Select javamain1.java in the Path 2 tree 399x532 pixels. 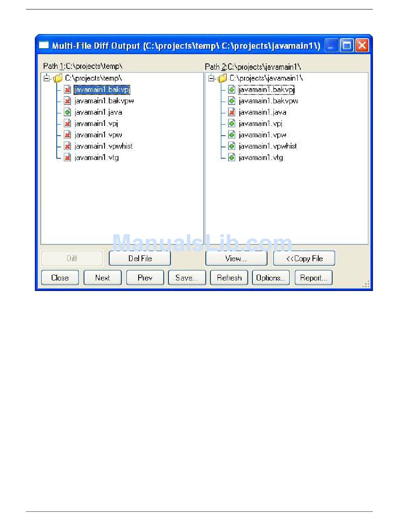[x=262, y=112]
